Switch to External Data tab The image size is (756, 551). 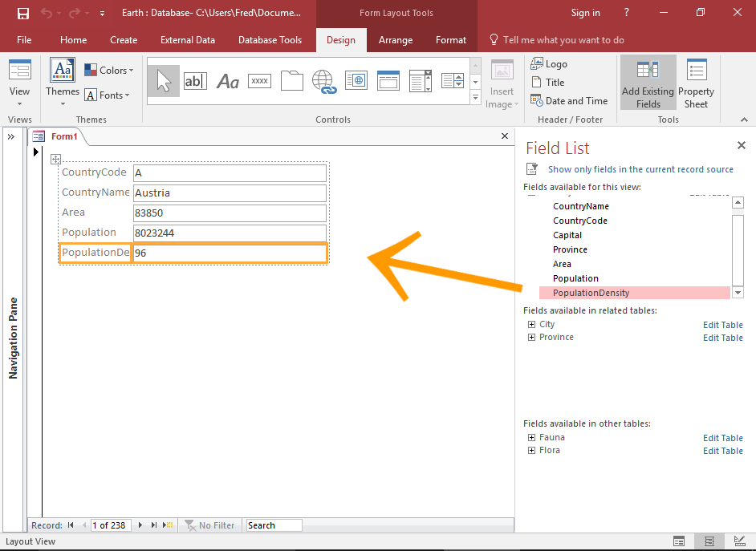[x=188, y=40]
